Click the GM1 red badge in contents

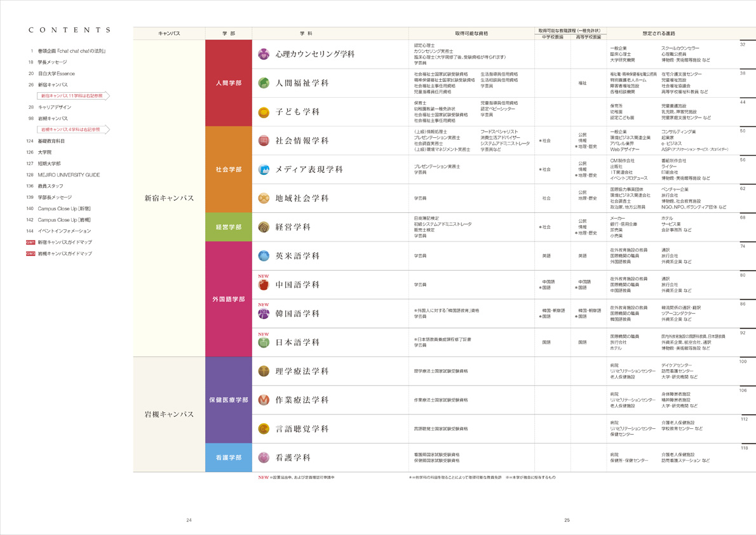(x=30, y=242)
